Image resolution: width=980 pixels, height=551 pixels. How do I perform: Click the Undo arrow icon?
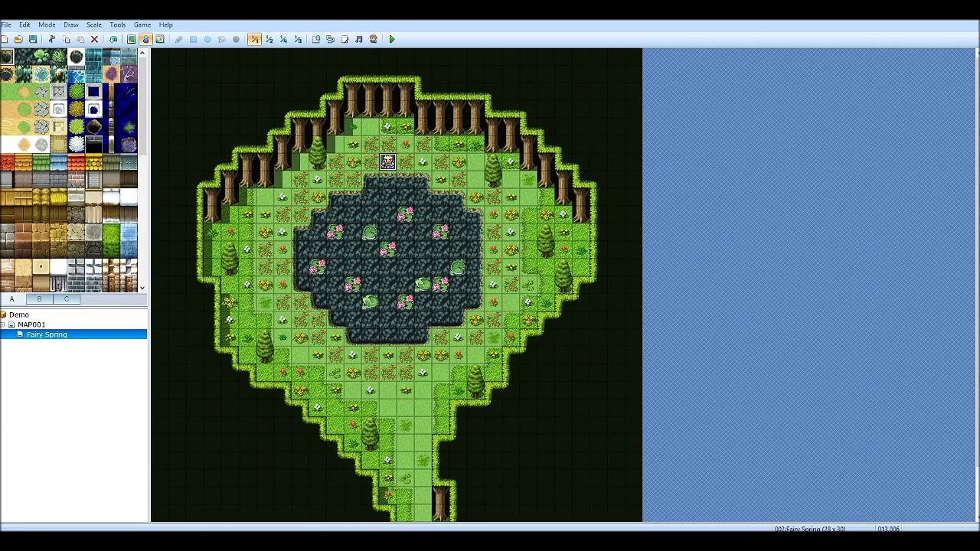(113, 39)
